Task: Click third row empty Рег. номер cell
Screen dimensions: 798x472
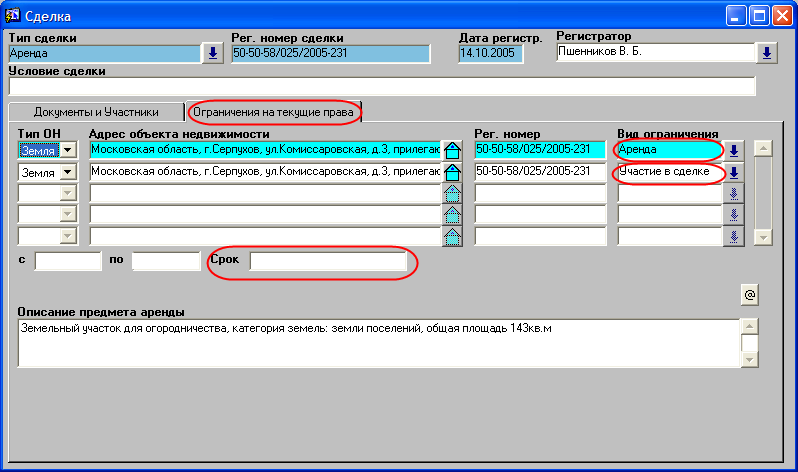Action: [x=540, y=193]
